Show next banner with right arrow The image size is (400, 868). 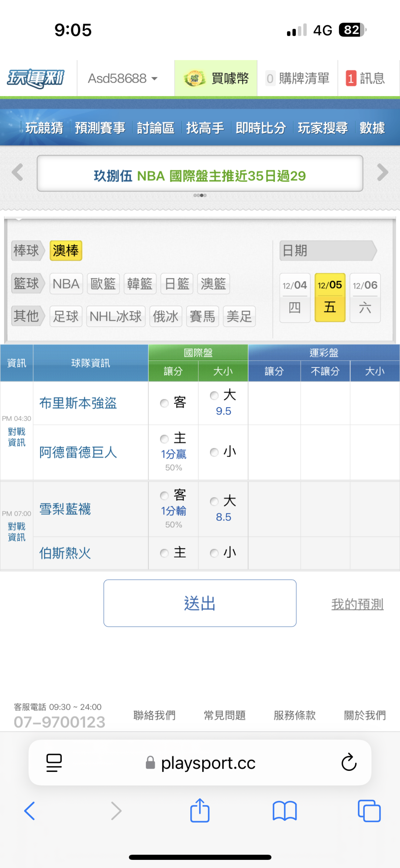[x=382, y=172]
